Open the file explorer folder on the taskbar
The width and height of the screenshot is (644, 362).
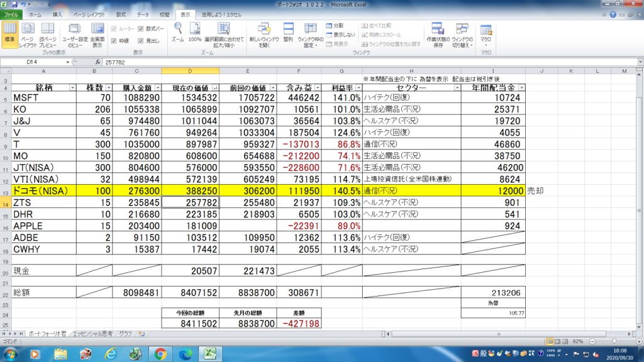60,354
